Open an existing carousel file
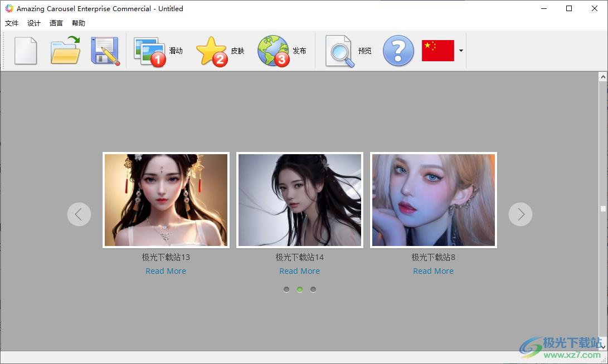The width and height of the screenshot is (608, 364). pos(65,51)
